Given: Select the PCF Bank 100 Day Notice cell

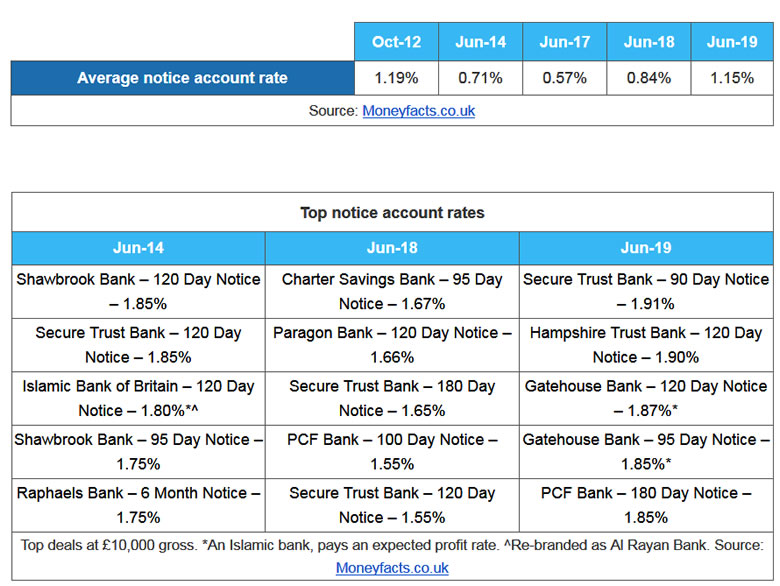Looking at the screenshot, I should point(392,451).
